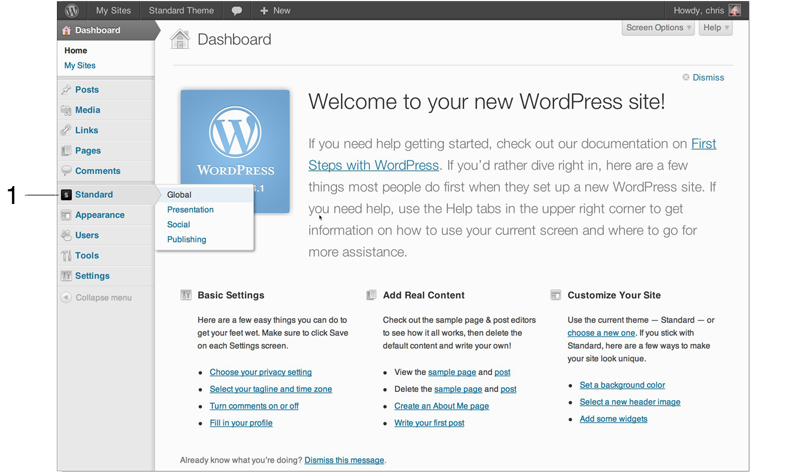800x472 pixels.
Task: Open the Pages menu label
Action: 88,151
